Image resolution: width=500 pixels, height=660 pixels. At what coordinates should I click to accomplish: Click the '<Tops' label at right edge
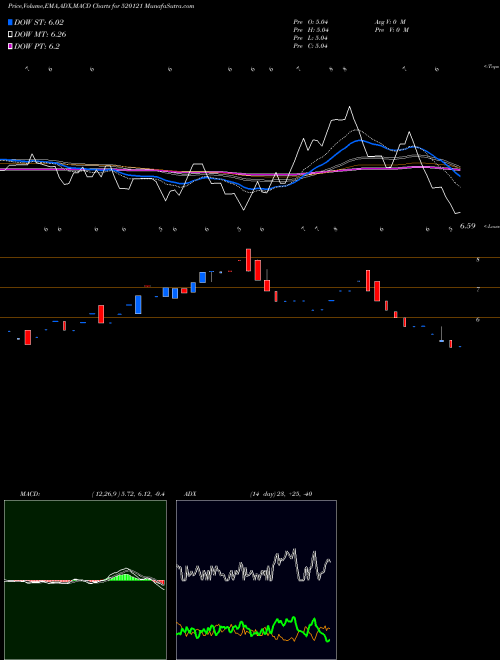click(491, 67)
